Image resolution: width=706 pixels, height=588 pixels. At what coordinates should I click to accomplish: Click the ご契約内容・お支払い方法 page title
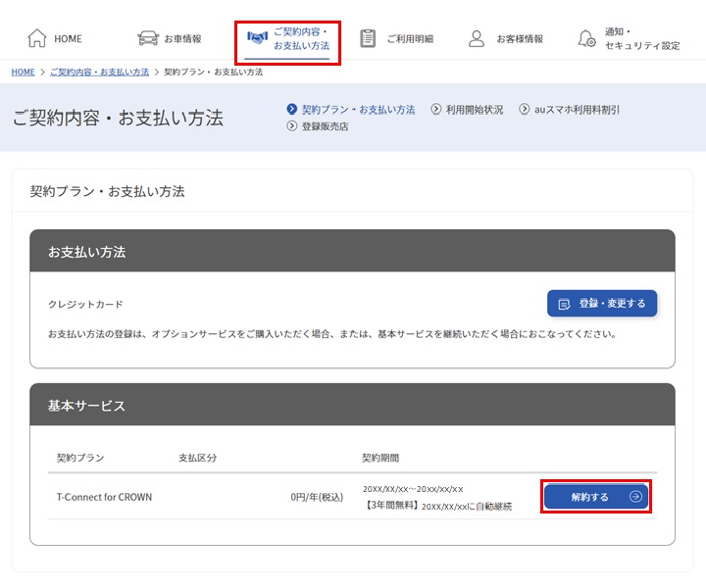click(x=118, y=118)
